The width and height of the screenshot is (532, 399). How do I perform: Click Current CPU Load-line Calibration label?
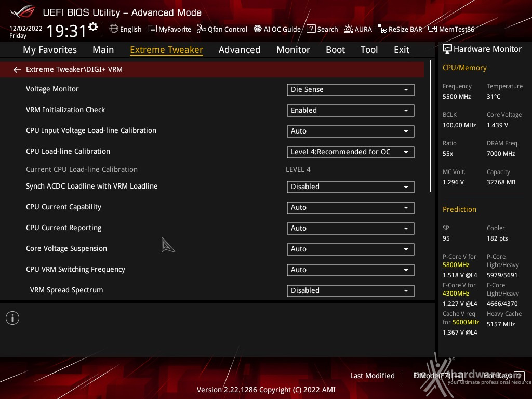click(82, 169)
